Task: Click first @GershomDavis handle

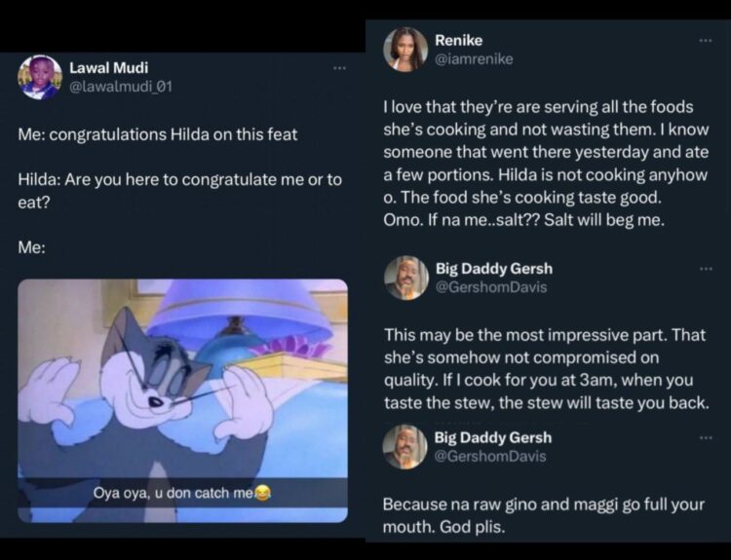Action: pos(491,287)
